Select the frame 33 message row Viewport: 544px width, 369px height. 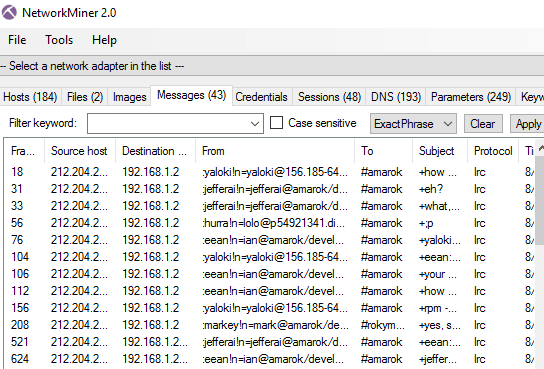pyautogui.click(x=270, y=206)
